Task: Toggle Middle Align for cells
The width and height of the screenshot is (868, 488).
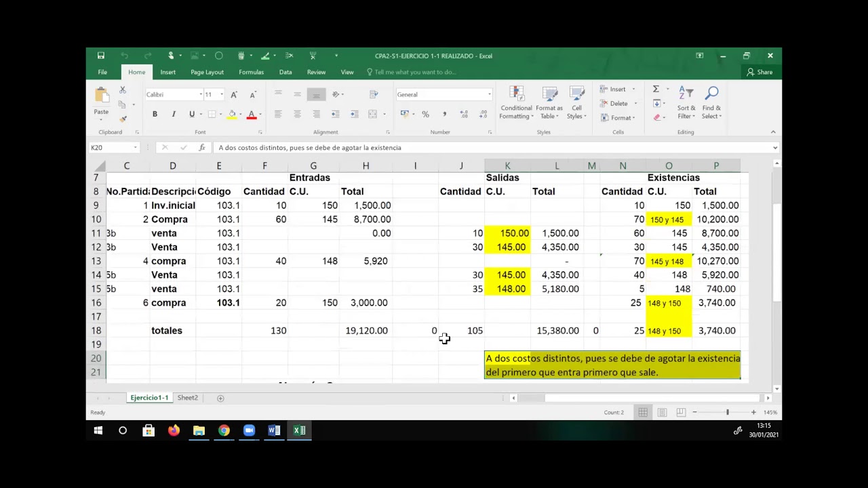Action: coord(297,95)
